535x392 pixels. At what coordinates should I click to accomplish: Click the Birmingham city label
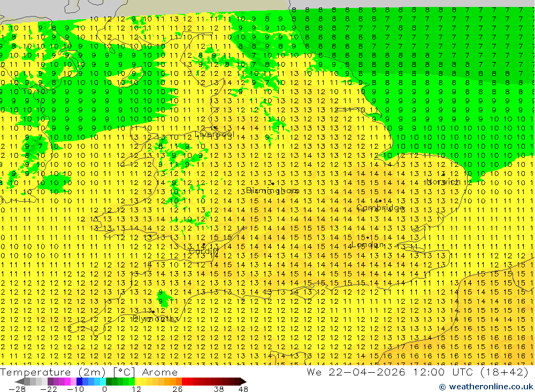272,190
